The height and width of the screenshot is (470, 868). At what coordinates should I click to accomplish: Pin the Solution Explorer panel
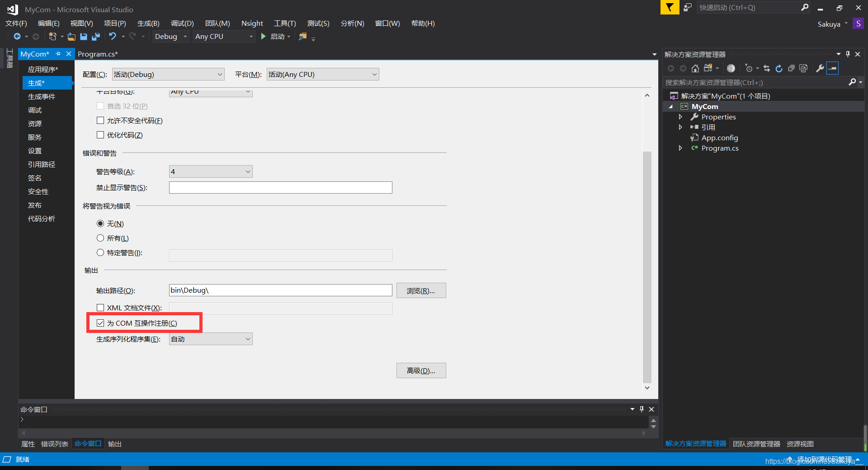[848, 54]
